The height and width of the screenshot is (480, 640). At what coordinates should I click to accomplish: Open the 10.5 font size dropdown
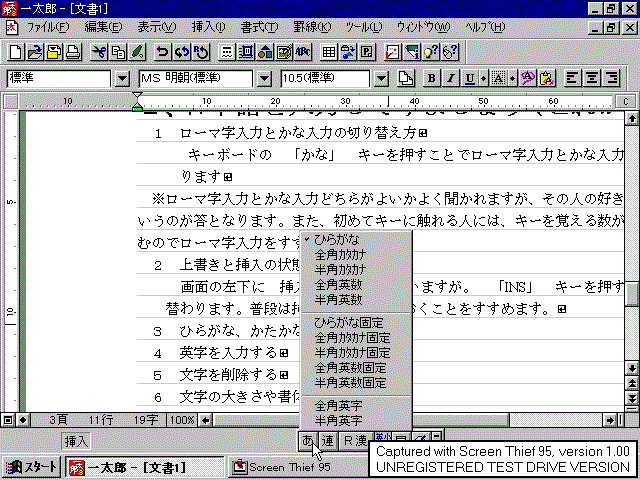381,79
